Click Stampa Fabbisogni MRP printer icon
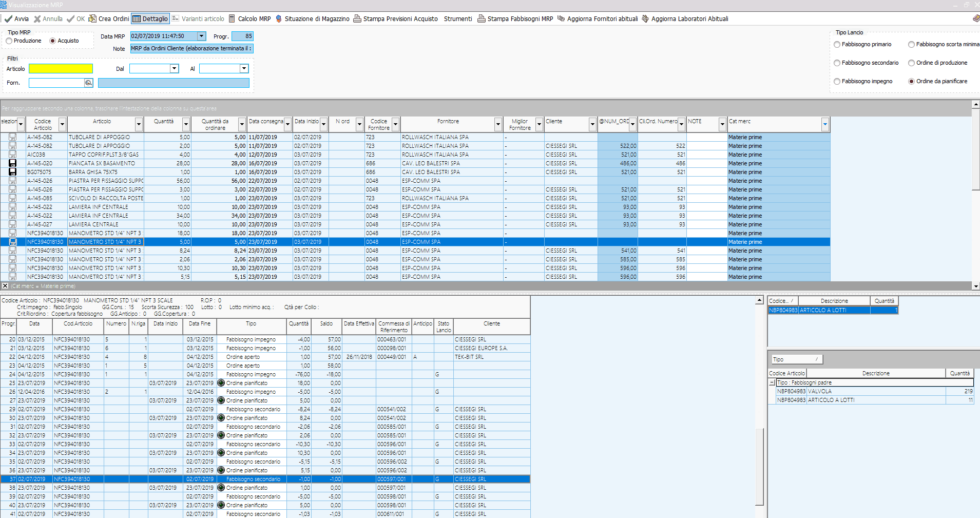 tap(482, 19)
